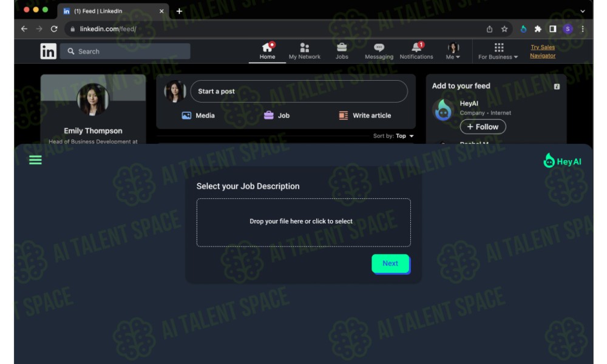Click the HeyAI logo in overlay panel
Image resolution: width=607 pixels, height=364 pixels.
[562, 161]
